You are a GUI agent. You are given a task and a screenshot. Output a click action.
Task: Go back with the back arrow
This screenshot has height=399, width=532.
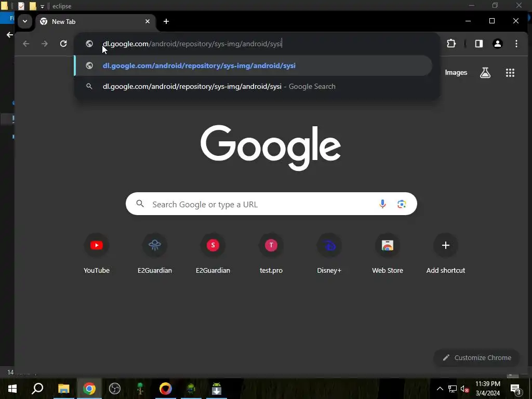pos(26,44)
